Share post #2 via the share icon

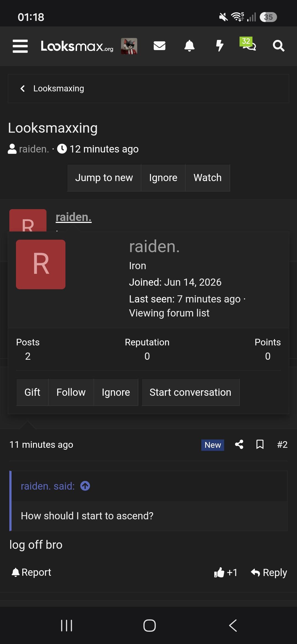239,444
